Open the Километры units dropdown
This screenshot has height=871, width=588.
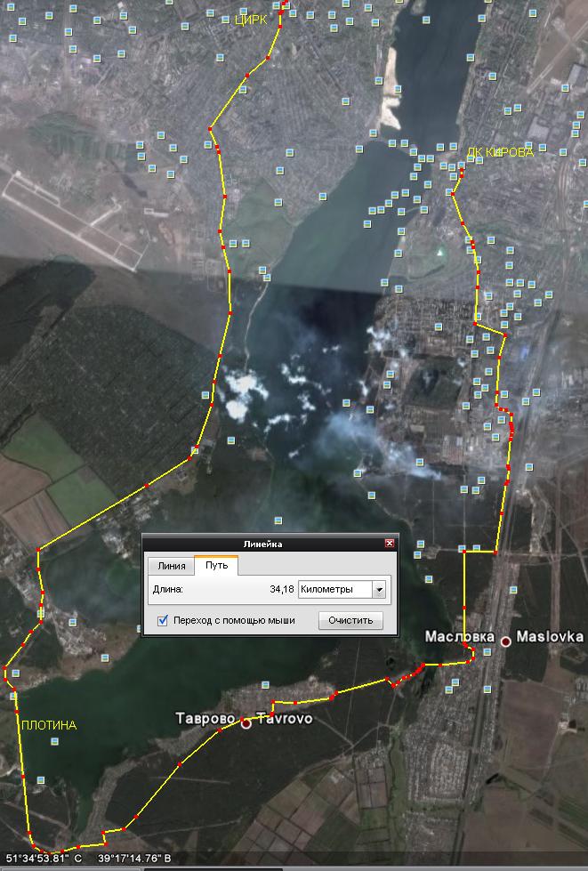pos(380,589)
